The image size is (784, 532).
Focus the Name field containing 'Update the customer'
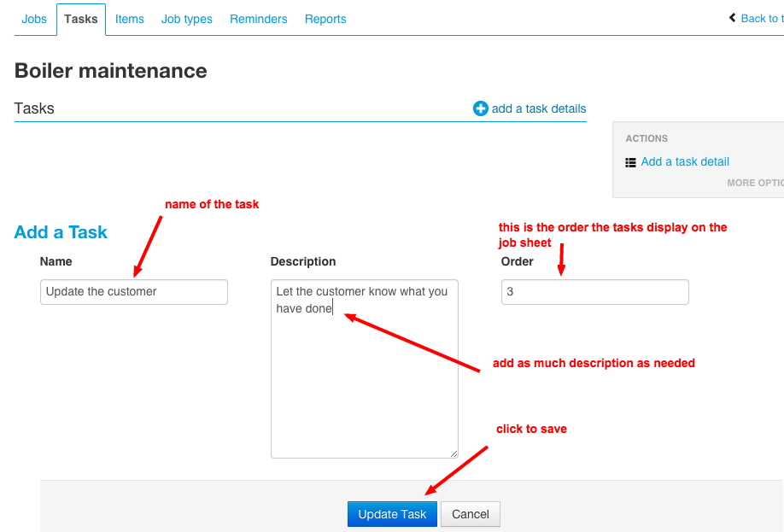(134, 291)
